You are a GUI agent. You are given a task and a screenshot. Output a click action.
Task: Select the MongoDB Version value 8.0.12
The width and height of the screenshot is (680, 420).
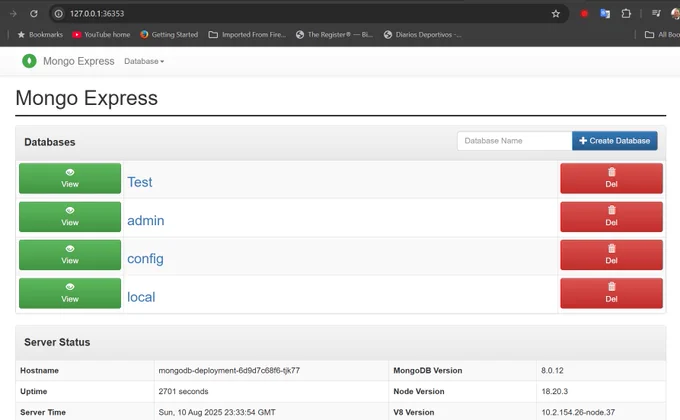pyautogui.click(x=552, y=371)
